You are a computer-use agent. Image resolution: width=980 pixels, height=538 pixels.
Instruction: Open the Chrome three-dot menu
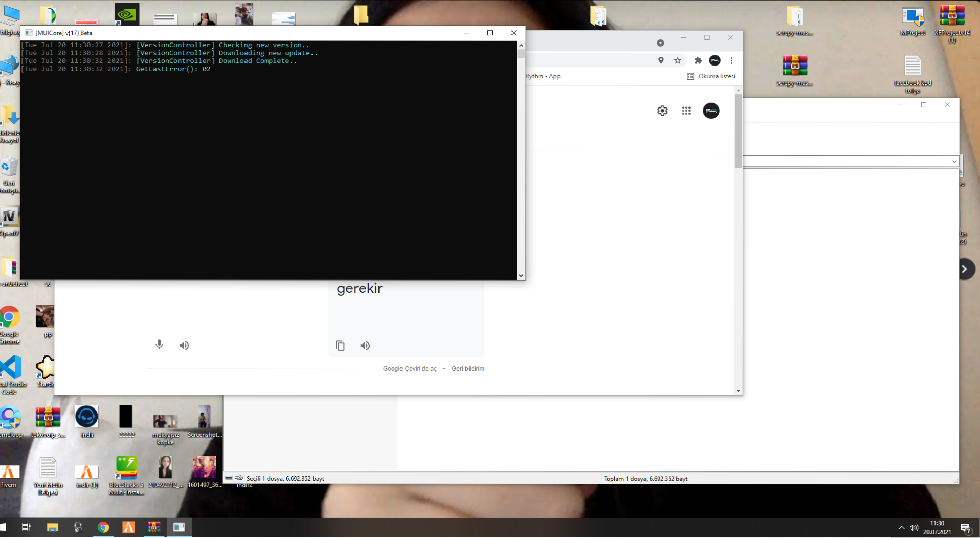coord(731,60)
